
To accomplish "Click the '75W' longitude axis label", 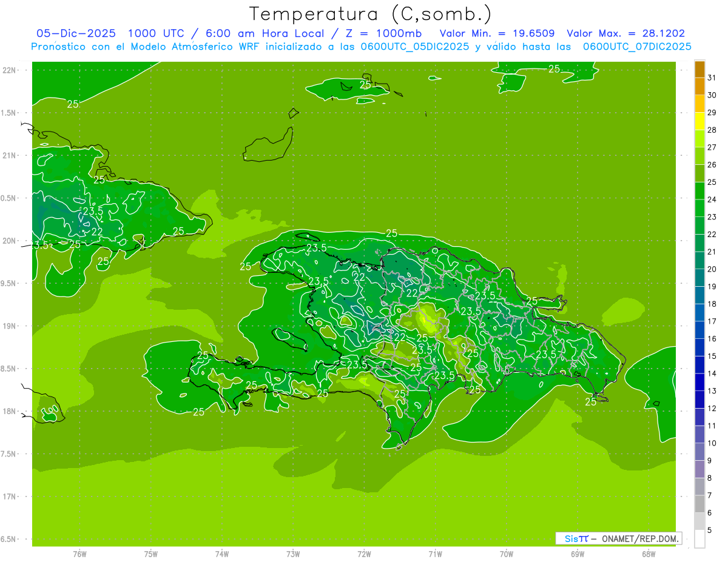I will 151,554.
